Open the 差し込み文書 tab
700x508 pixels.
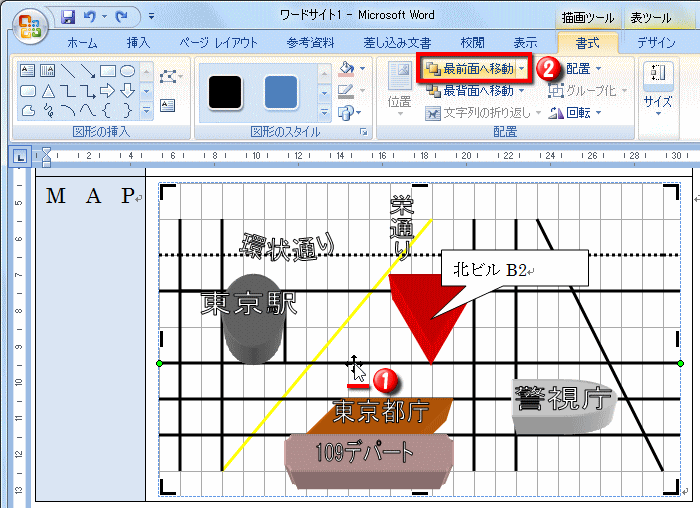[397, 43]
